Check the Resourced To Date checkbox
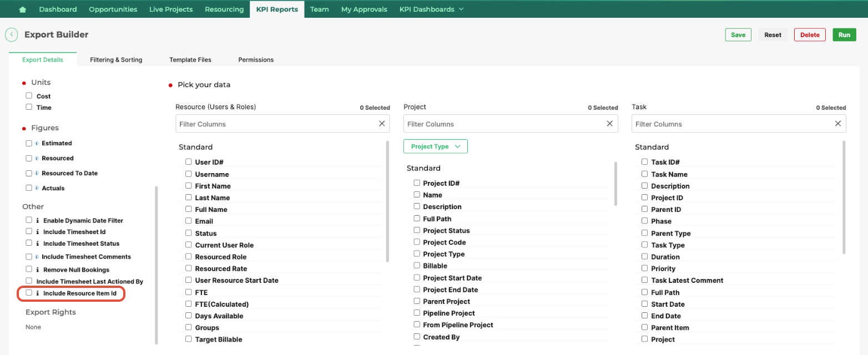This screenshot has width=868, height=355. [29, 173]
